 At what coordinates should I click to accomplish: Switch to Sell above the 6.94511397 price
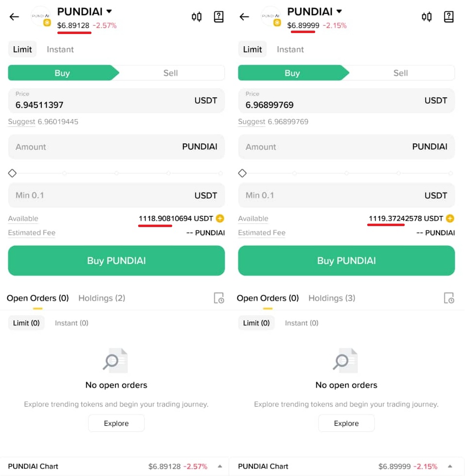170,73
